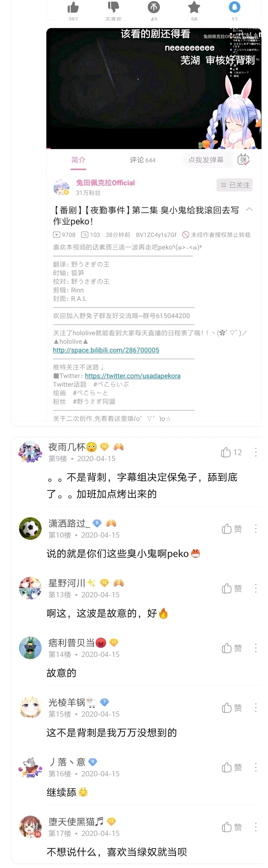268x868 pixels.
Task: Switch to the 简介 tab
Action: pyautogui.click(x=78, y=160)
